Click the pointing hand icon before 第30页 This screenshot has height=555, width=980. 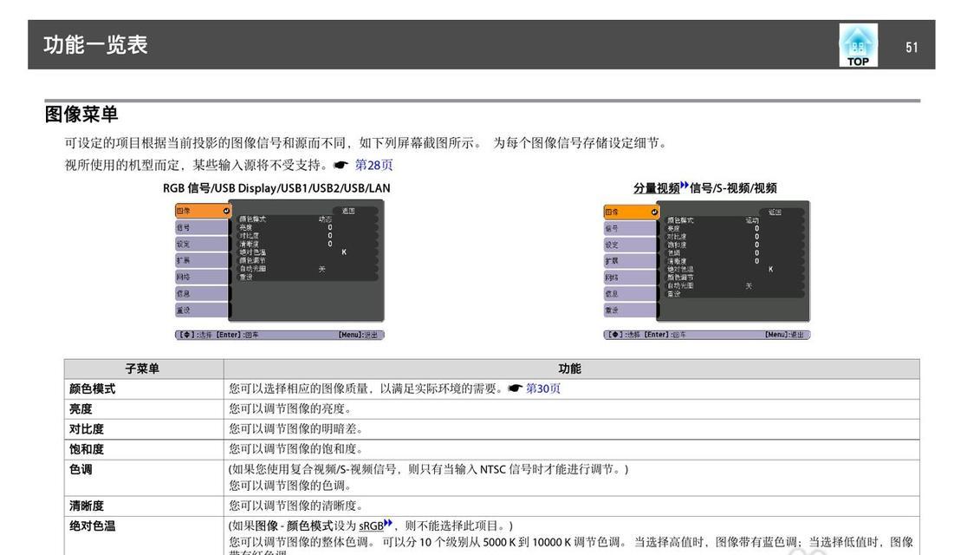pyautogui.click(x=515, y=388)
